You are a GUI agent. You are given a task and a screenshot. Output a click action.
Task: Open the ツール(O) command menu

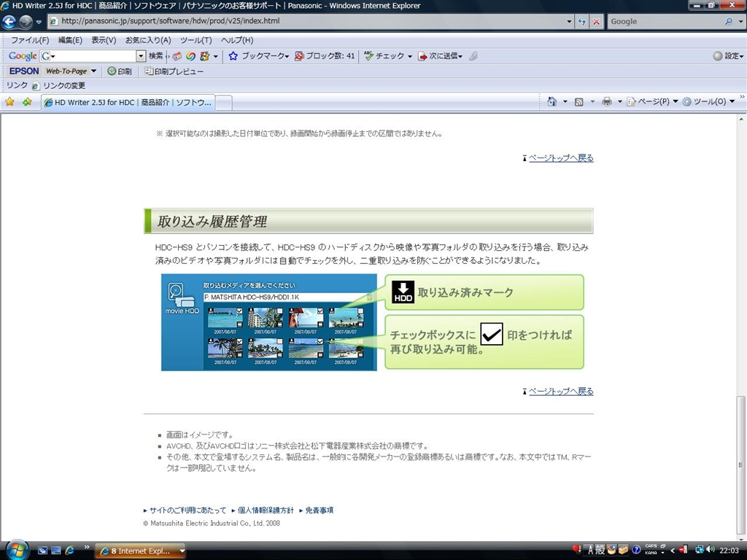click(708, 101)
